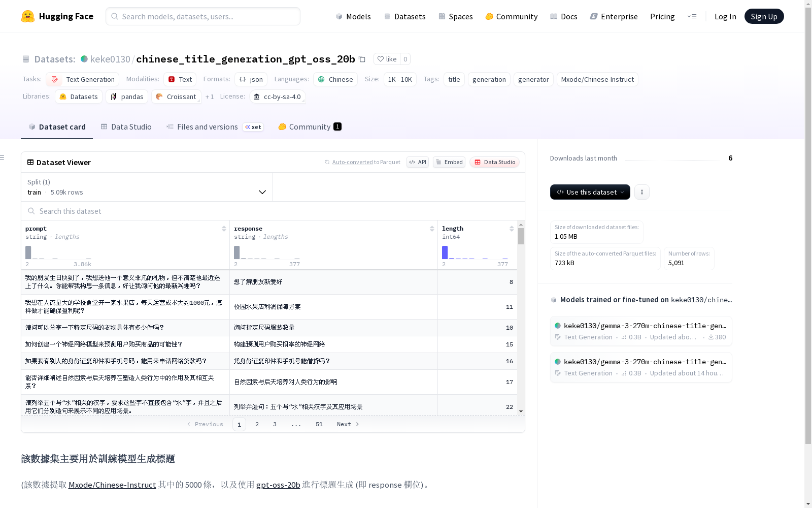Go to page 3 of the table
812x508 pixels.
275,424
